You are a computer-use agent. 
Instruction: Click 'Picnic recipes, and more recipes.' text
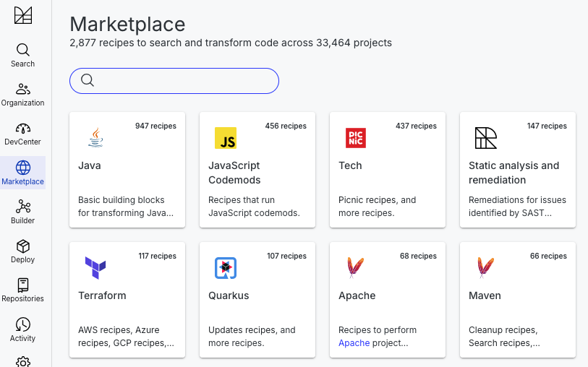(378, 207)
